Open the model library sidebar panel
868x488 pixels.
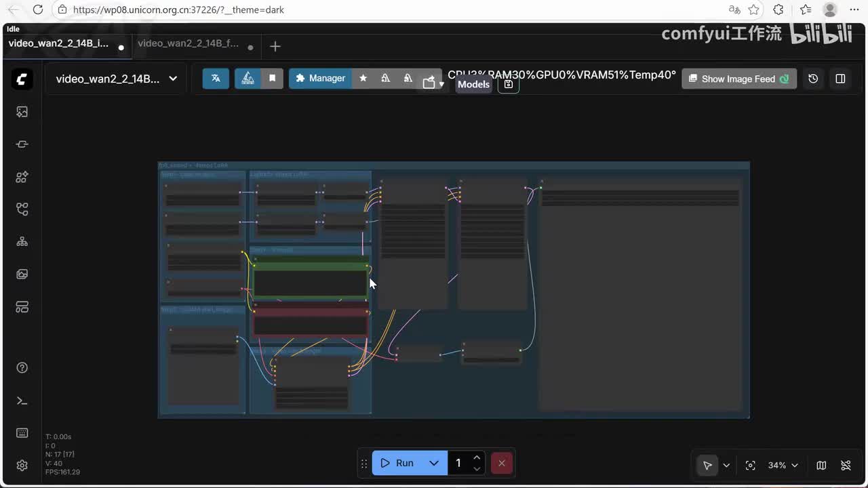(22, 209)
